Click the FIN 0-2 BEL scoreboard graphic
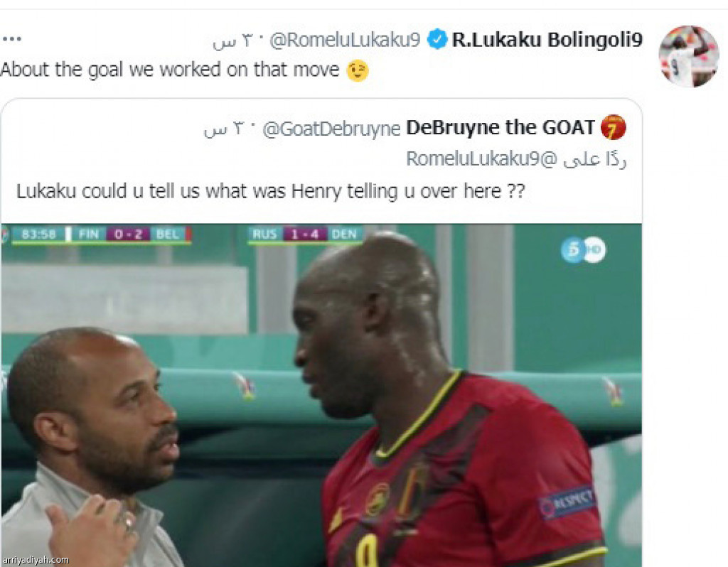 point(101,234)
